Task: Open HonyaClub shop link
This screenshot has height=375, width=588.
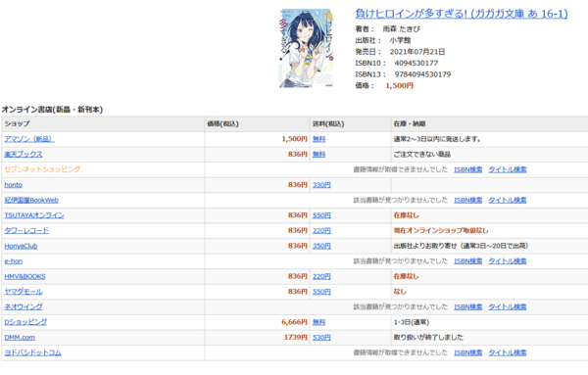Action: [x=21, y=246]
